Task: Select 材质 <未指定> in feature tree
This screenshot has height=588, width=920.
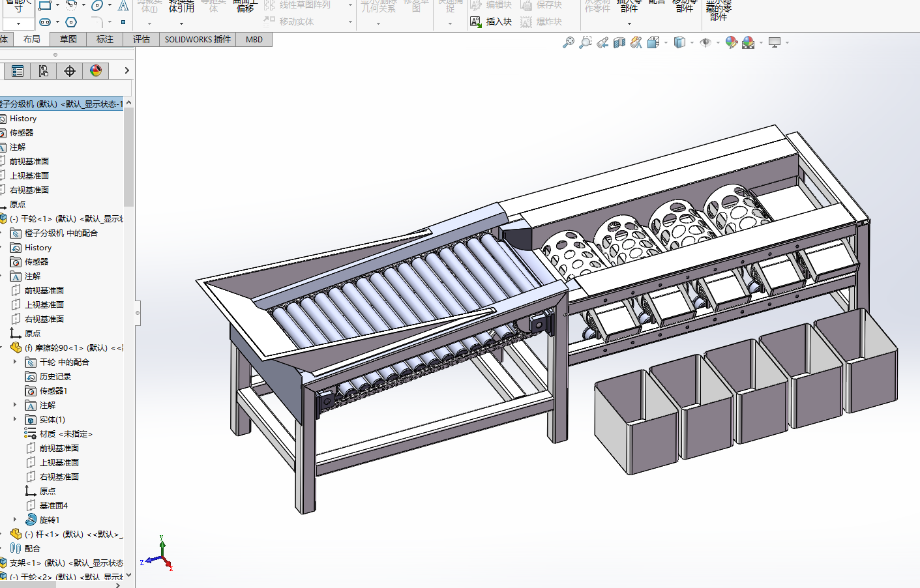Action: [x=65, y=434]
